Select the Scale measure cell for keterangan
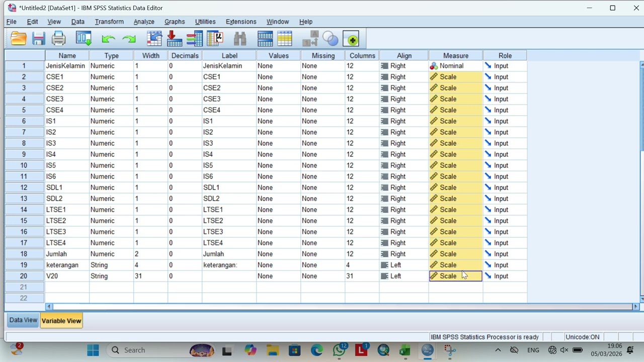Viewport: 644px width, 362px height. [x=455, y=265]
